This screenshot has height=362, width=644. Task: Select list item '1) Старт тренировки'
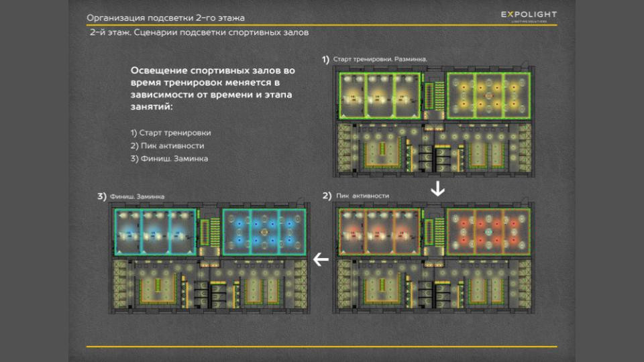(x=170, y=133)
